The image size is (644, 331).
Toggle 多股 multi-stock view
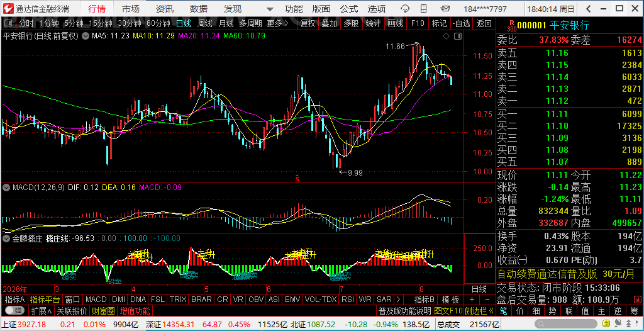click(x=351, y=23)
